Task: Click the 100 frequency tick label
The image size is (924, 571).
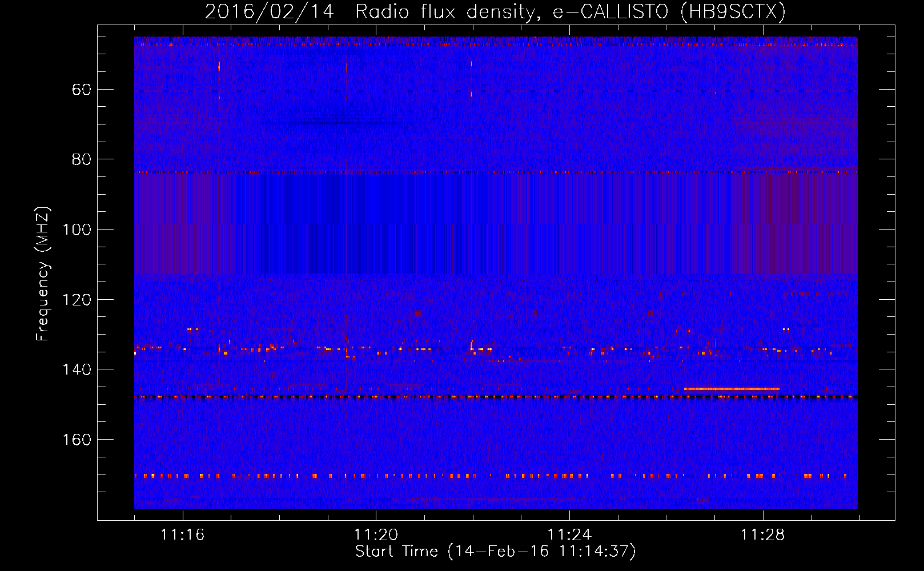Action: [77, 230]
